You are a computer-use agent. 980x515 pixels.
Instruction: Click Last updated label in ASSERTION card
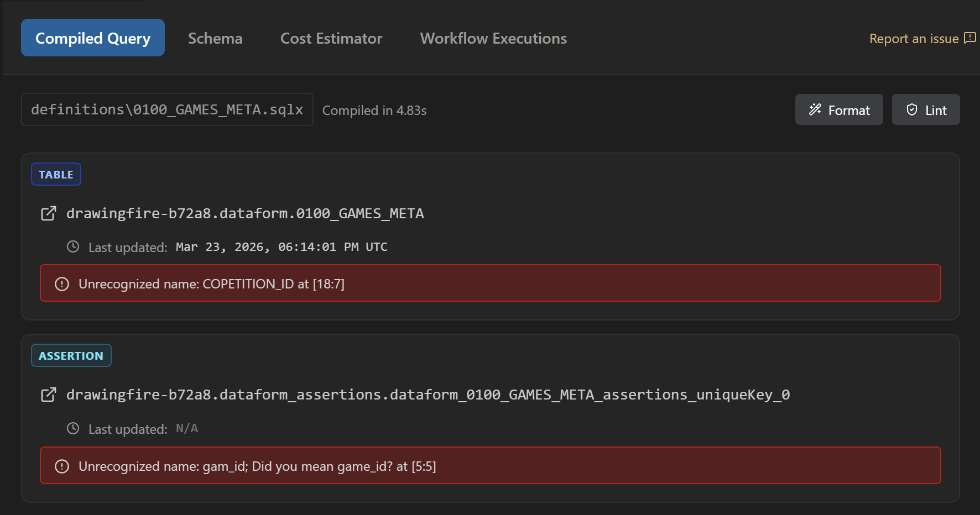[x=128, y=429]
